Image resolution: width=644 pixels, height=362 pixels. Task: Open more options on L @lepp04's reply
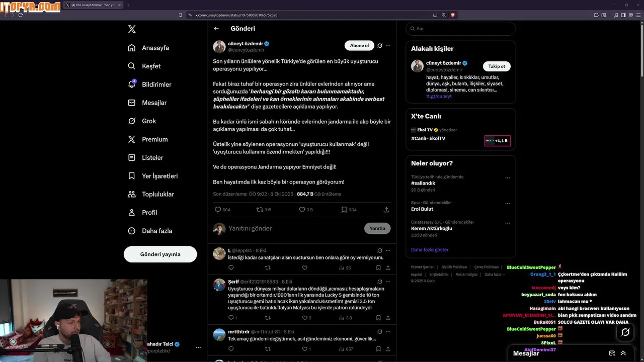point(388,250)
